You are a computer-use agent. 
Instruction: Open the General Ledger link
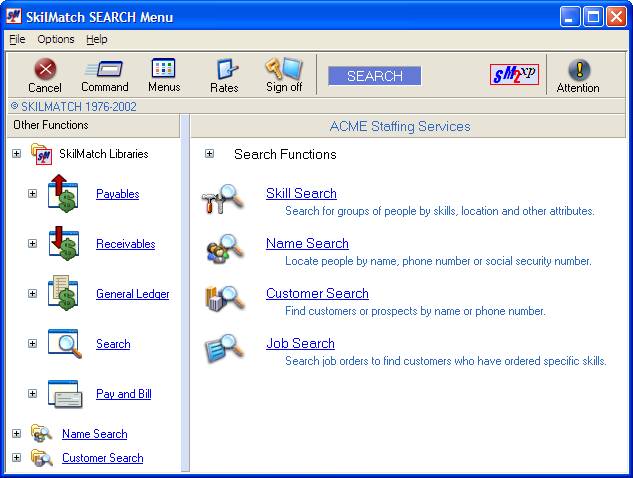point(132,294)
